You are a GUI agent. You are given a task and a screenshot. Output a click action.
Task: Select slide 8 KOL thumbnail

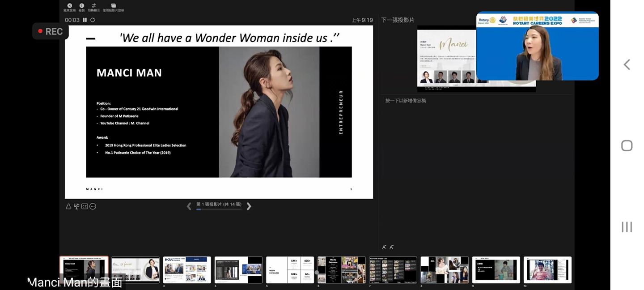(445, 270)
